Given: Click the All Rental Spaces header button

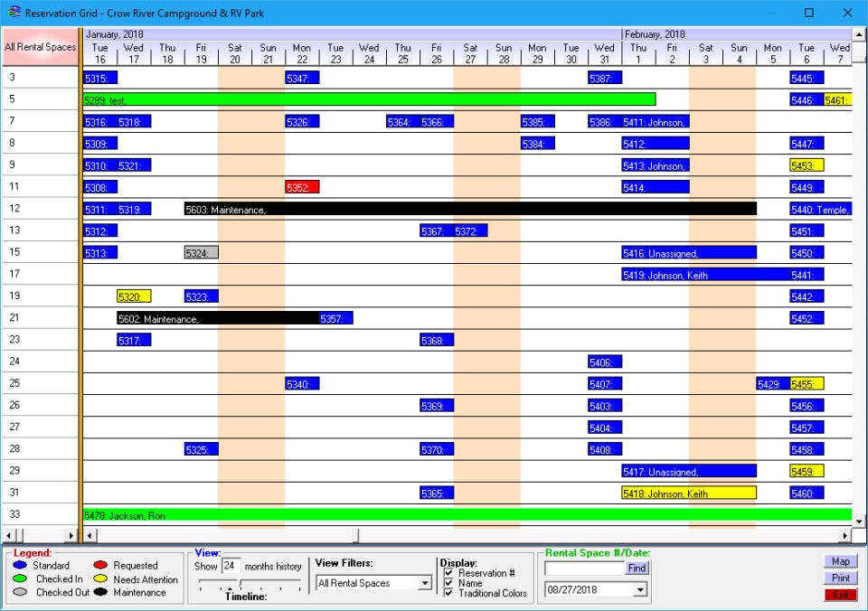Looking at the screenshot, I should click(x=40, y=47).
